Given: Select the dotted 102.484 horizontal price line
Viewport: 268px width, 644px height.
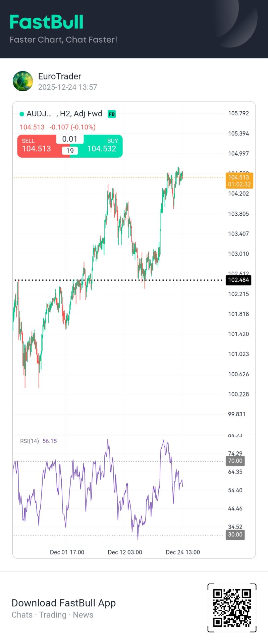Looking at the screenshot, I should [117, 280].
